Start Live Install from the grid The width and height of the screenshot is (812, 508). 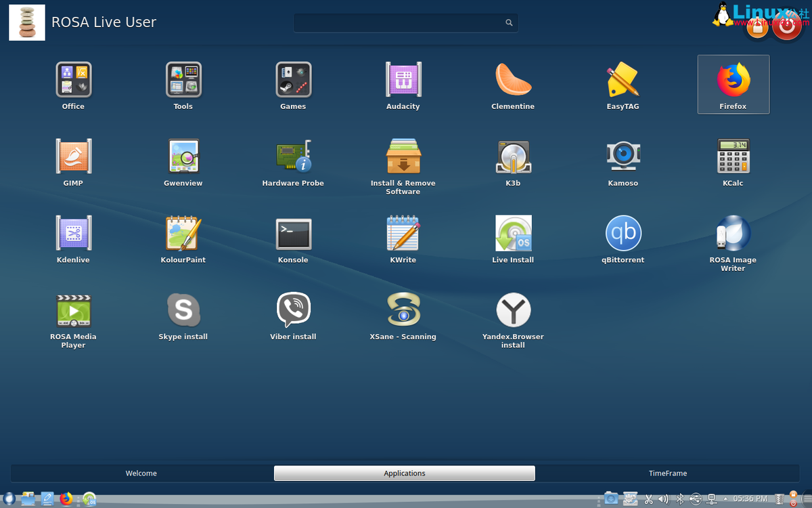tap(513, 239)
